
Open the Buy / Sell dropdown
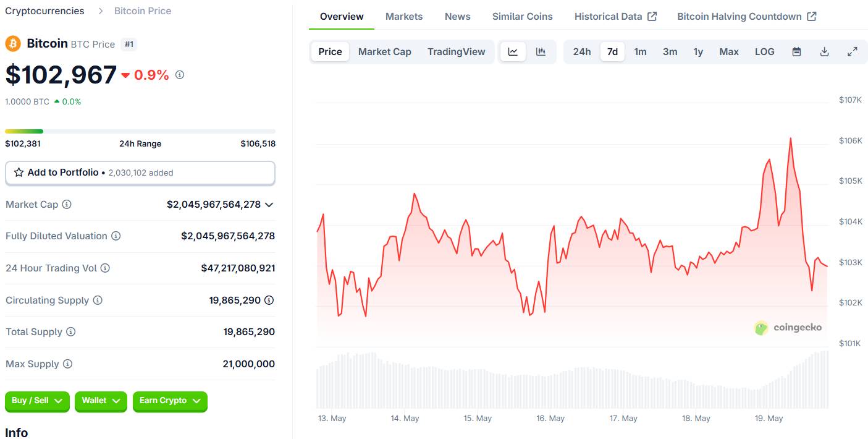pos(37,401)
